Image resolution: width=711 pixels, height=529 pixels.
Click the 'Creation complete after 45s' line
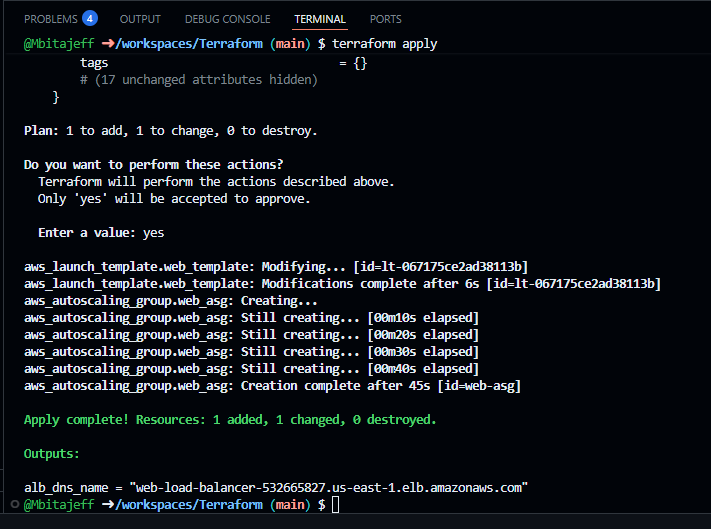coord(272,386)
